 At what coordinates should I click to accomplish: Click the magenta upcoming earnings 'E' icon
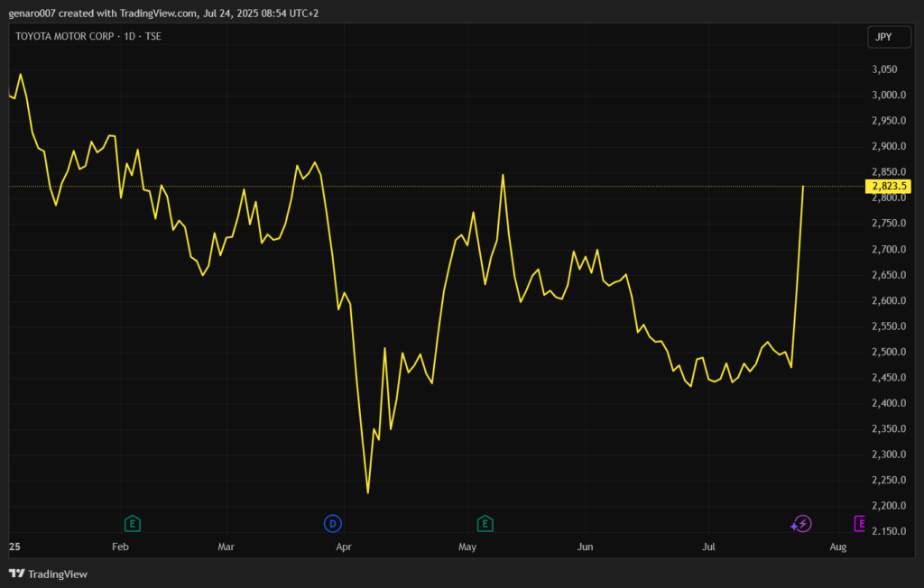(860, 523)
